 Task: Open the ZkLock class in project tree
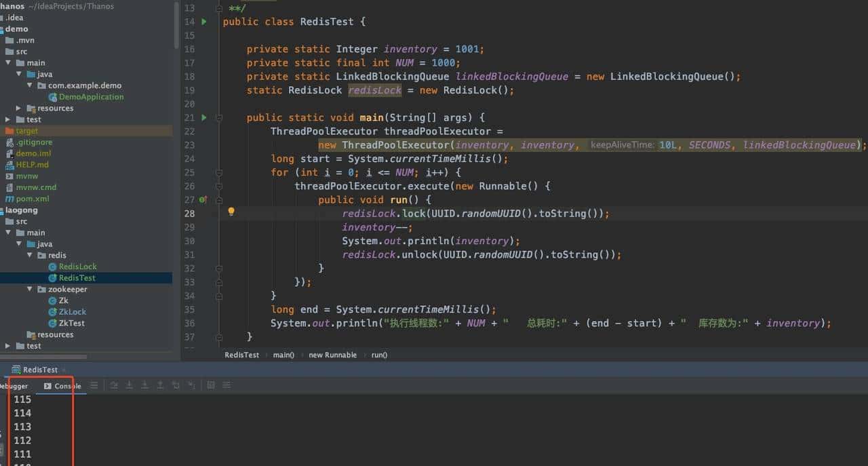pos(72,312)
